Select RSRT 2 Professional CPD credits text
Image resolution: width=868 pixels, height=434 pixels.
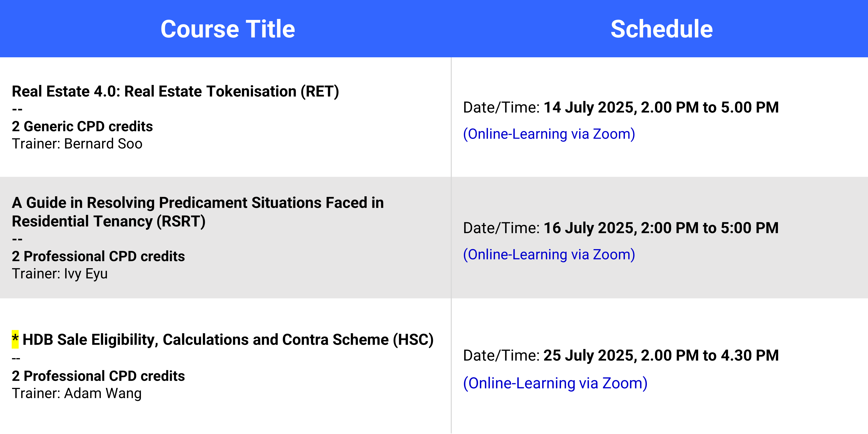pos(98,256)
